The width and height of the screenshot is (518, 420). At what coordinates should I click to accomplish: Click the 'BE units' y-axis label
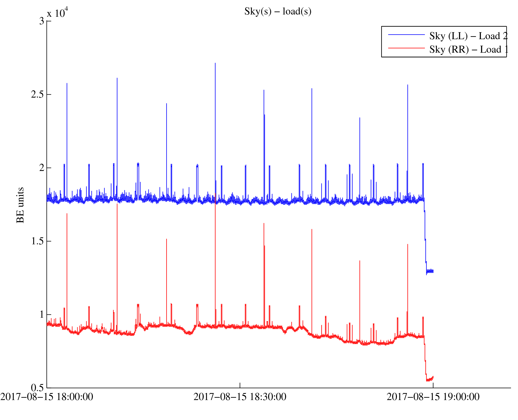(20, 205)
